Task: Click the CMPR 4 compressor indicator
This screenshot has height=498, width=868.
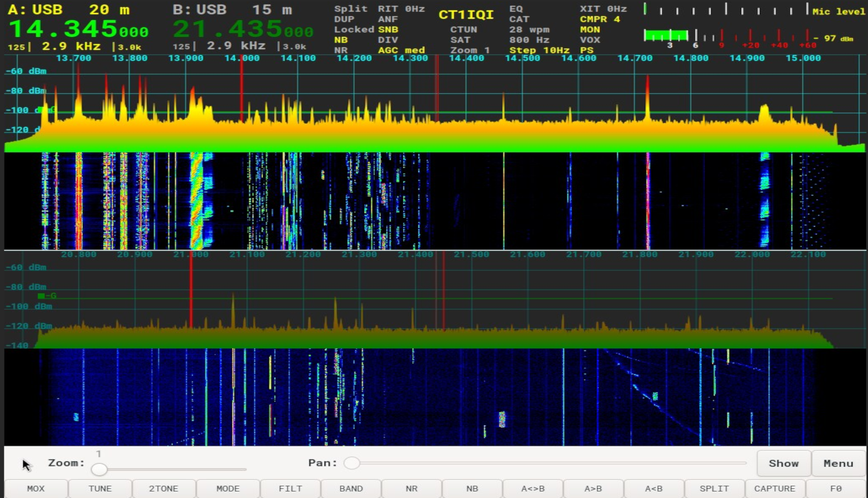Action: tap(600, 19)
